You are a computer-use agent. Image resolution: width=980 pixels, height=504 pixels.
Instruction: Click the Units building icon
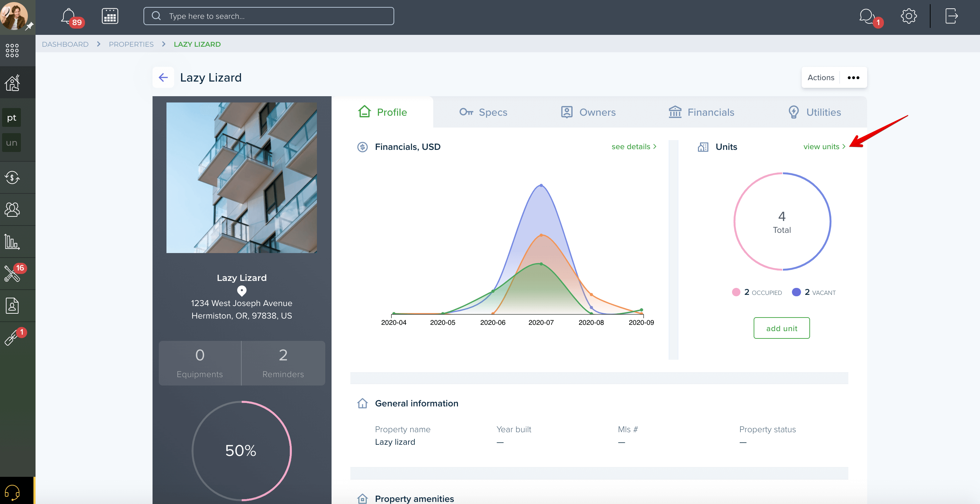pyautogui.click(x=703, y=147)
